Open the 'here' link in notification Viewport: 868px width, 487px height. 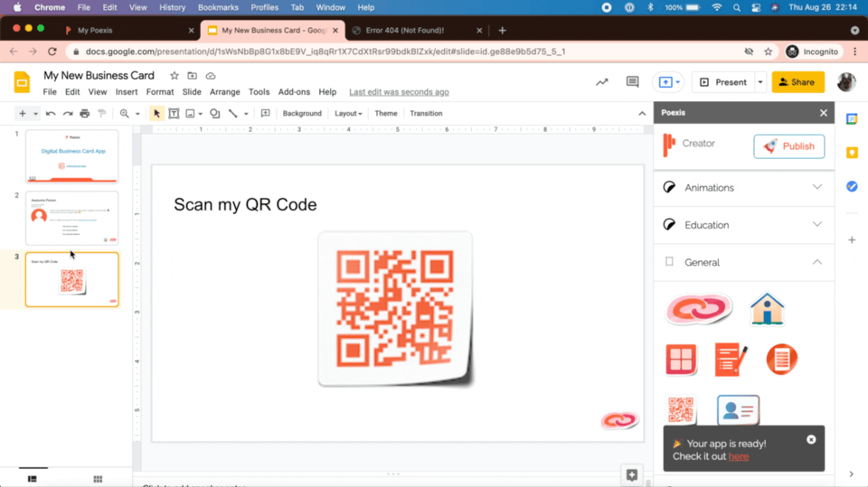(739, 456)
